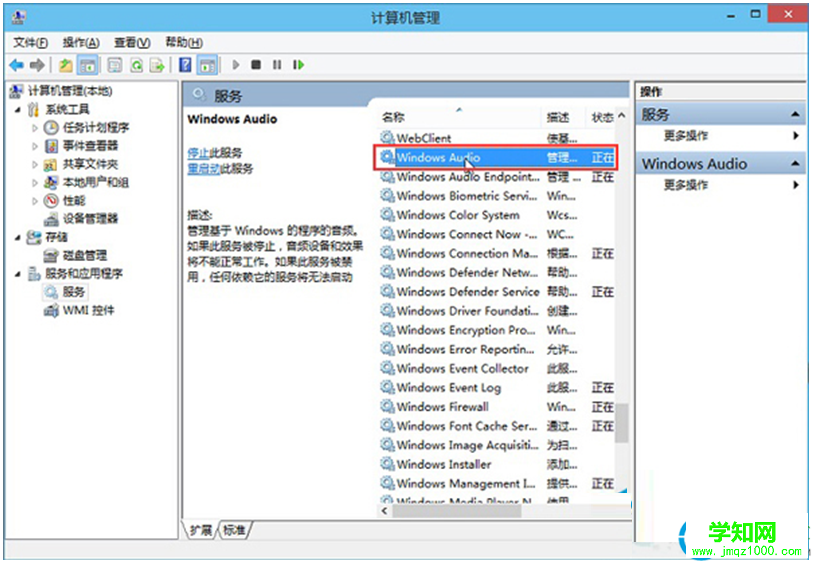Expand the 性能 tree node
Screen dimensions: 813x563
pyautogui.click(x=35, y=201)
